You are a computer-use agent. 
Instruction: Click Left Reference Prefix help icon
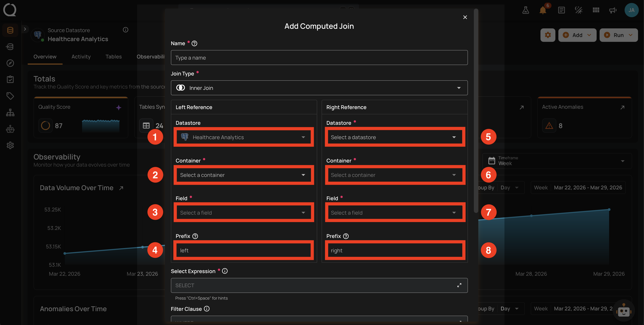pos(195,236)
